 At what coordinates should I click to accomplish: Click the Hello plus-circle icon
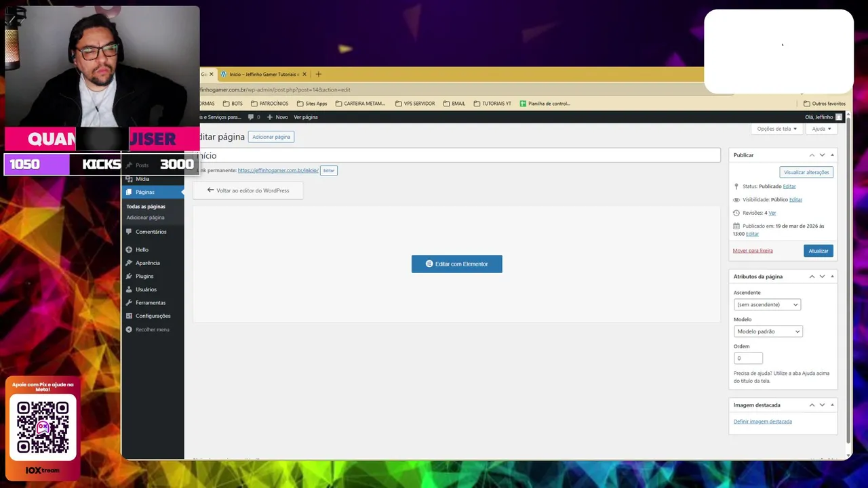click(x=129, y=249)
